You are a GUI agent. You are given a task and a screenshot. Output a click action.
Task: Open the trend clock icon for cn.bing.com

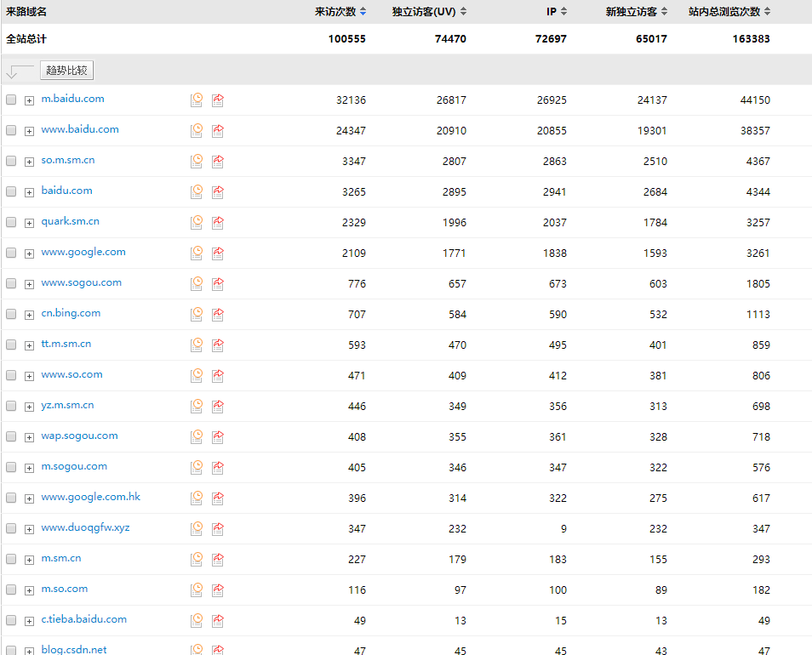click(x=197, y=314)
